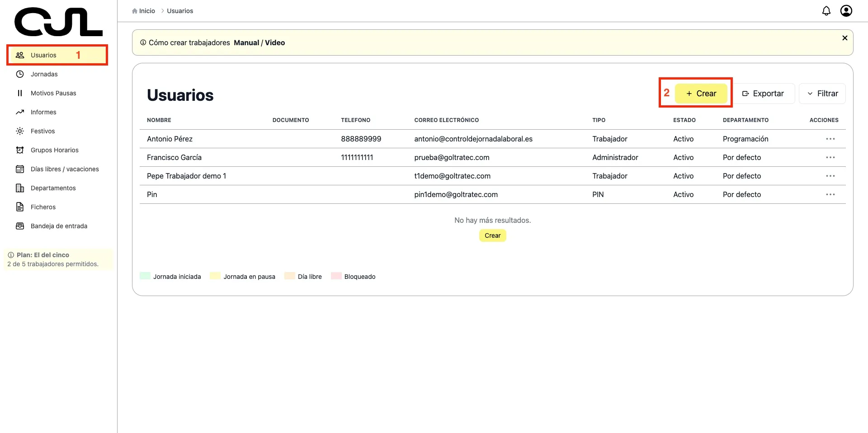This screenshot has width=868, height=433.
Task: Open actions menu for Antonio Pérez
Action: click(830, 139)
